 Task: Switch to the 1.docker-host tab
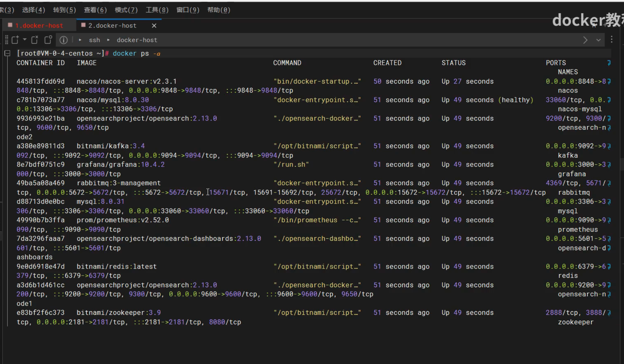(x=39, y=26)
